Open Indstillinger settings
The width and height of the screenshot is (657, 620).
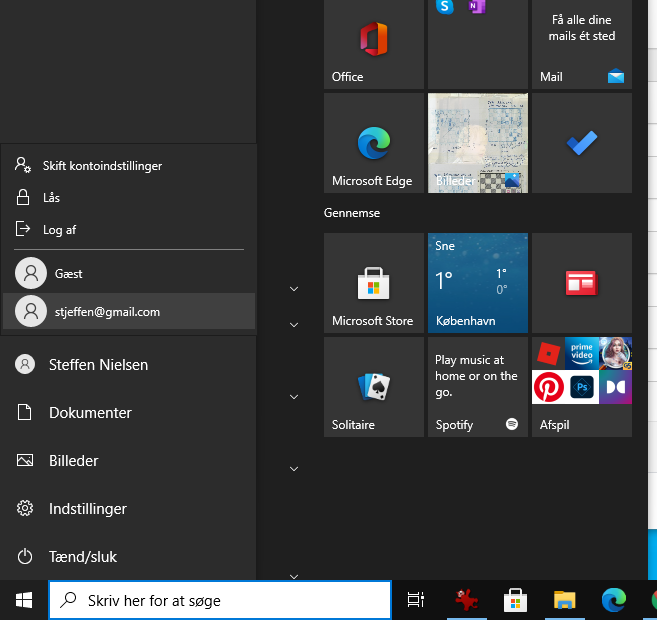[x=128, y=509]
